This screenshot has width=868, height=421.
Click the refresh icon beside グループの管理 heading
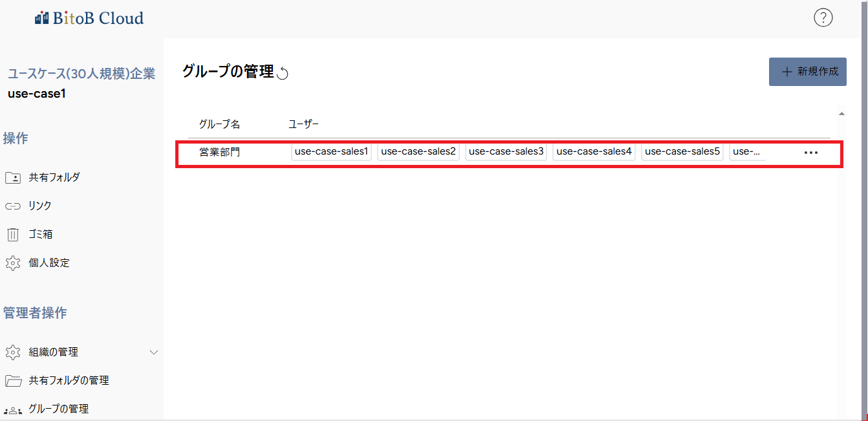pos(283,73)
